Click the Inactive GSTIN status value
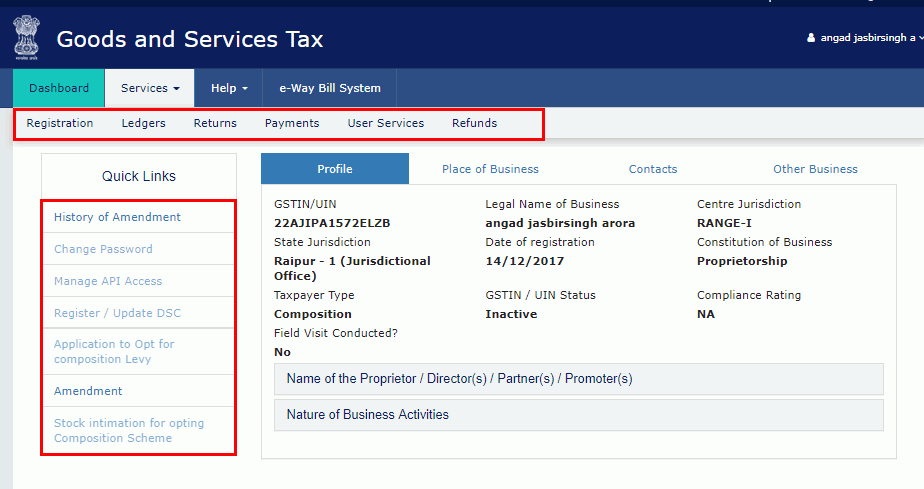This screenshot has height=489, width=924. tap(511, 314)
